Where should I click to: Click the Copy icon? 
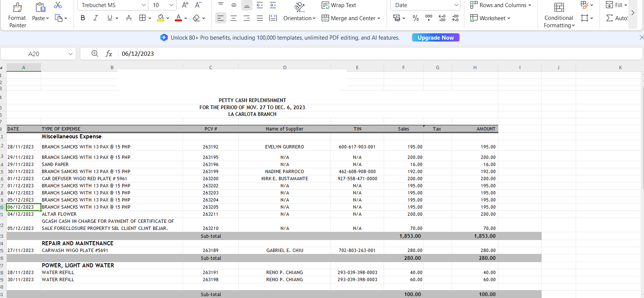pyautogui.click(x=59, y=18)
